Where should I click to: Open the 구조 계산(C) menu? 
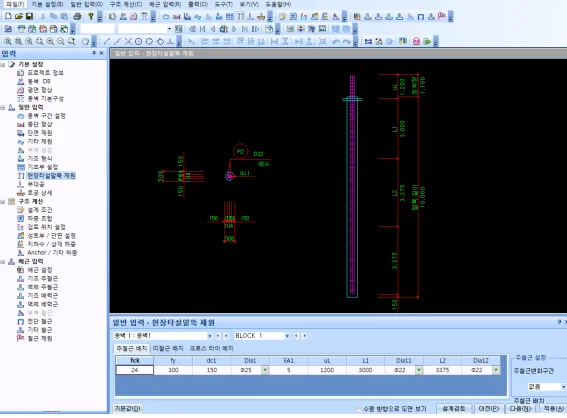tap(126, 4)
